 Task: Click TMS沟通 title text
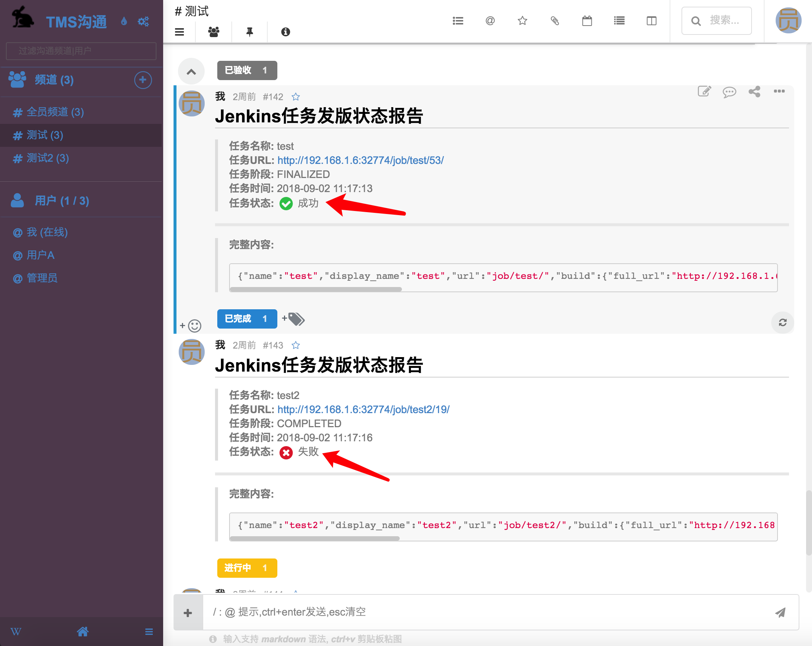pyautogui.click(x=76, y=22)
